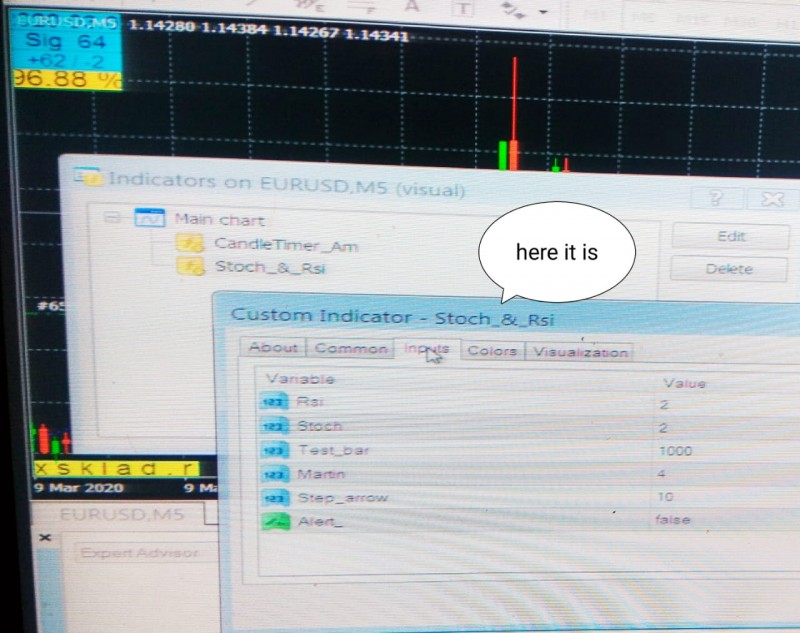Click the Test_bar value 1000
Image resolution: width=800 pixels, height=633 pixels.
tap(676, 451)
